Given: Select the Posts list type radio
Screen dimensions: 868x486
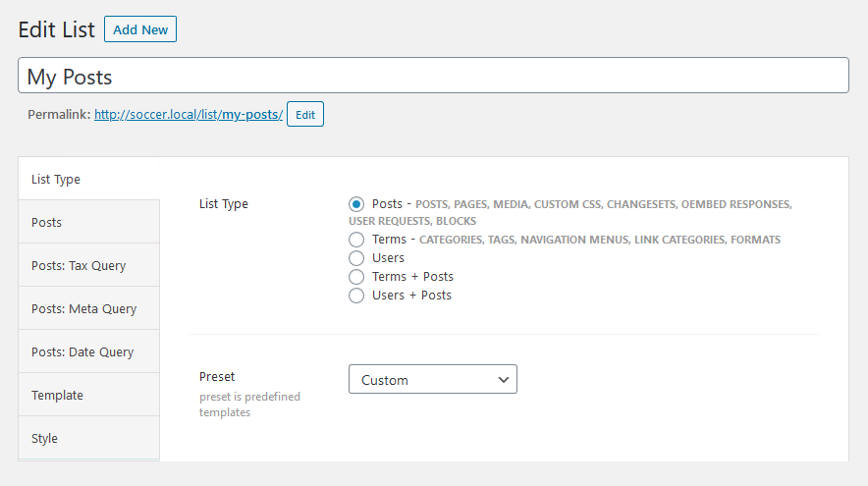Looking at the screenshot, I should 356,204.
